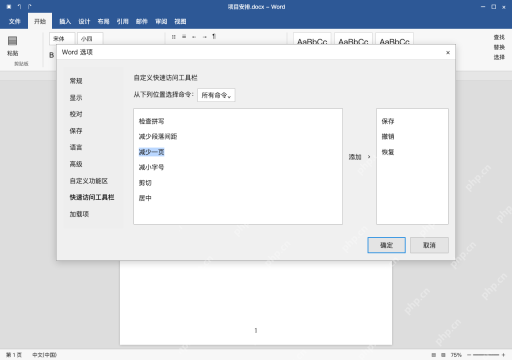Screen dimensions: 512x360
Task: Click the zoom in plus icon
Action: 503,355
